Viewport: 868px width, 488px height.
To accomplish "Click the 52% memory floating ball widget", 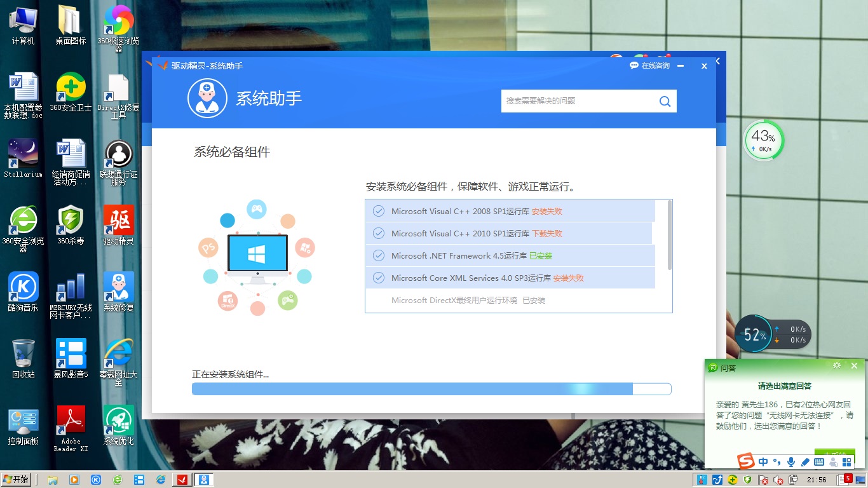I will 755,335.
